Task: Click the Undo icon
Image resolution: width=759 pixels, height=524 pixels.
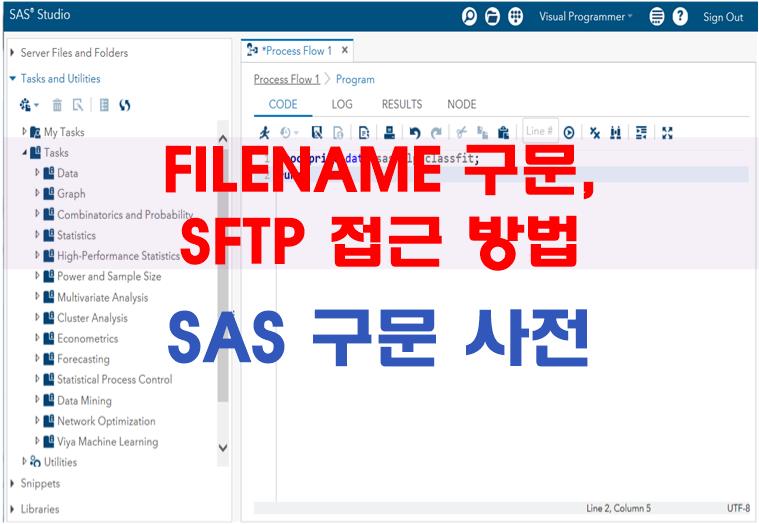Action: (414, 132)
